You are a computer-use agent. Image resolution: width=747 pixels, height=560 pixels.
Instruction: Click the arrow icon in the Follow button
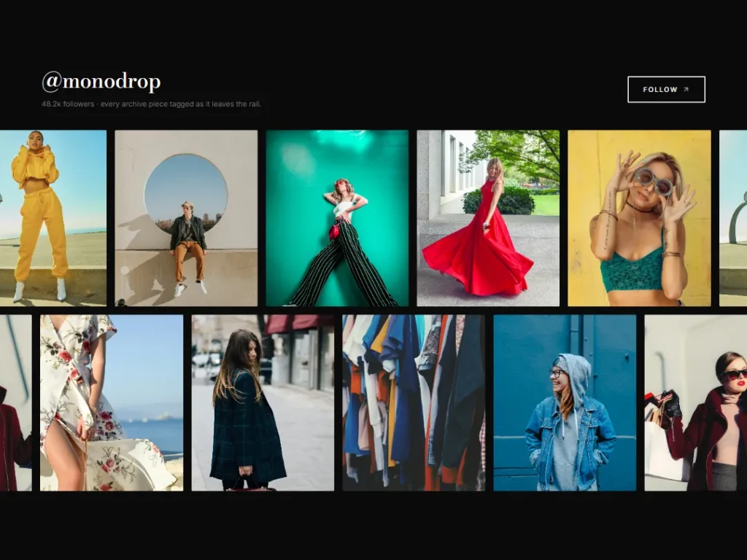coord(686,89)
